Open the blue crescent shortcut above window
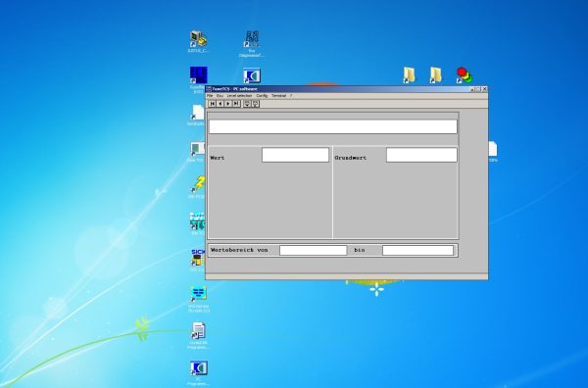This screenshot has height=388, width=588. pyautogui.click(x=252, y=76)
